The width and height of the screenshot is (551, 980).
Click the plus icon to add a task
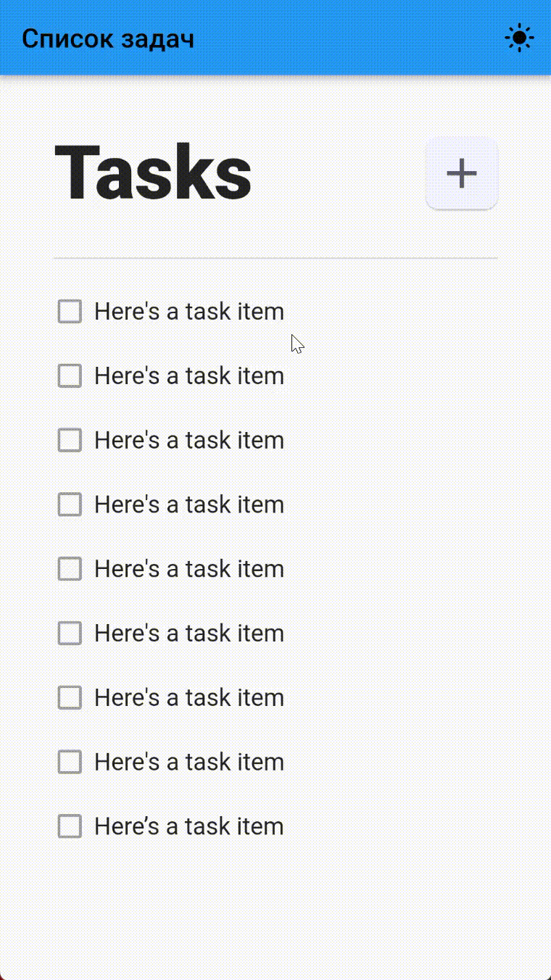tap(462, 173)
